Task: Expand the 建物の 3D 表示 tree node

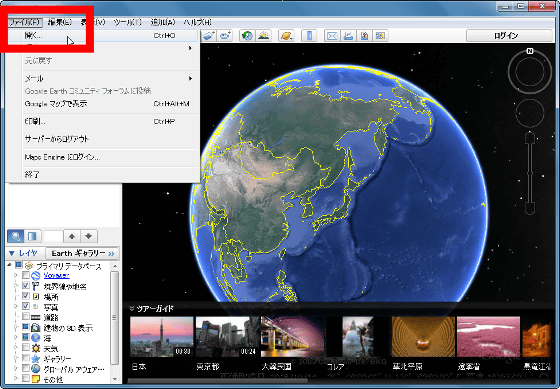Action: click(x=16, y=327)
